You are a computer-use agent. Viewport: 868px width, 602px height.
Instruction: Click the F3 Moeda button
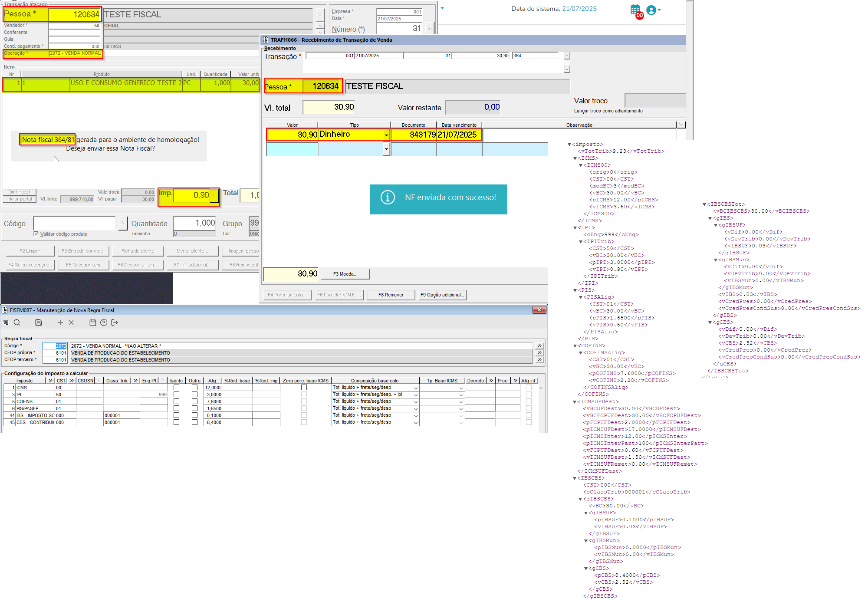pyautogui.click(x=345, y=274)
